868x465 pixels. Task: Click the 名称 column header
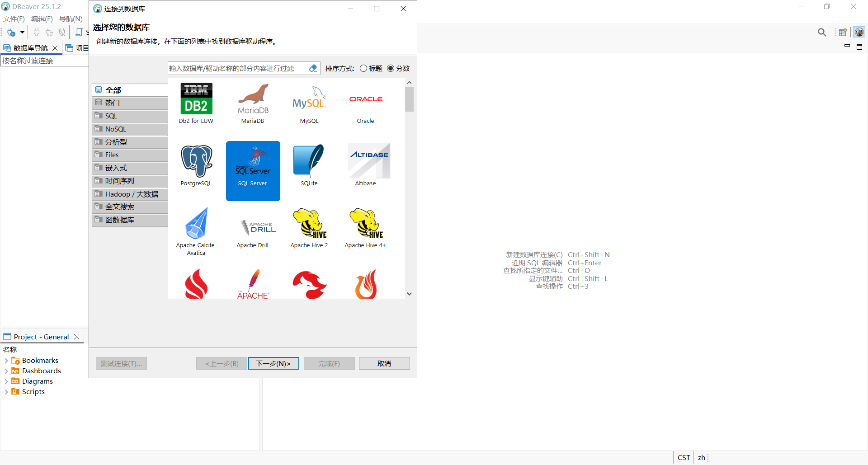click(10, 350)
